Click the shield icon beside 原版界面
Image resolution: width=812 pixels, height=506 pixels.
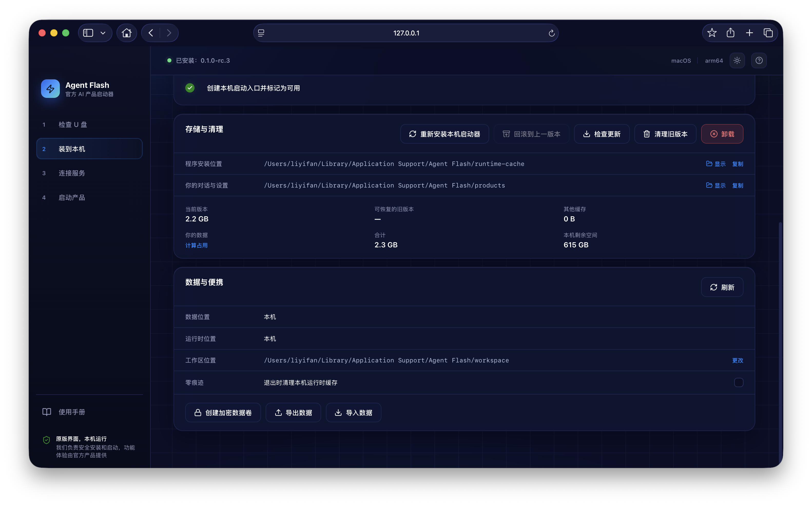(46, 439)
